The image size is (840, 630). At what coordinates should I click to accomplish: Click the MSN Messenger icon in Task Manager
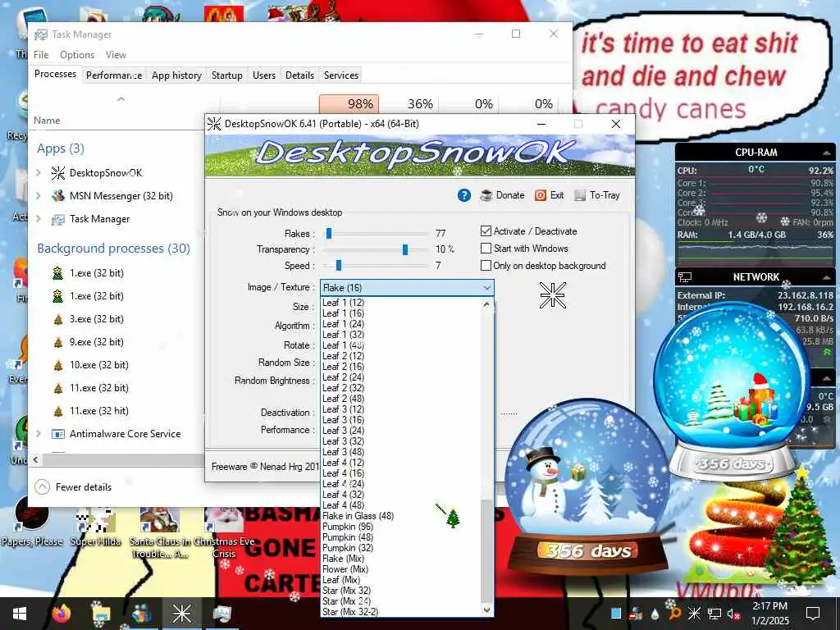58,196
